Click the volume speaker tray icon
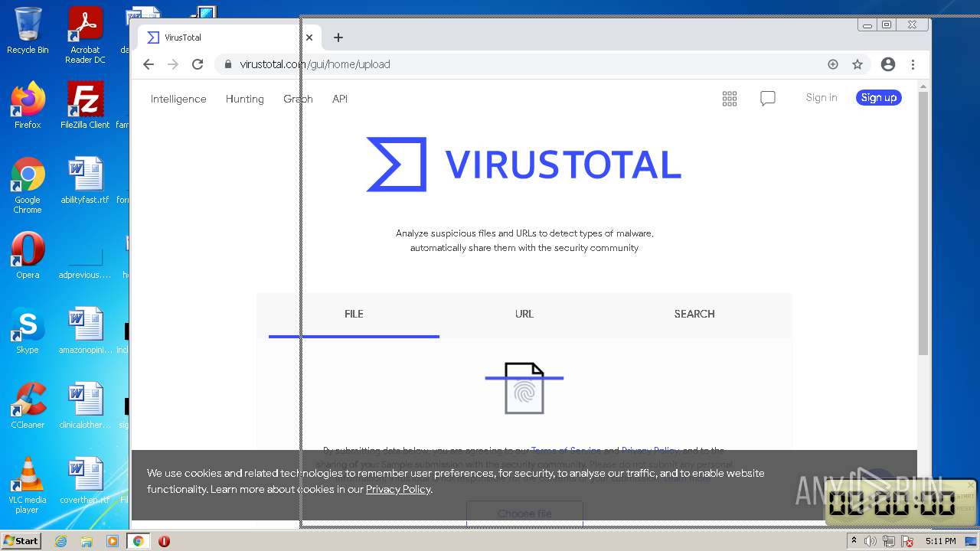Screen dimensions: 980x551 871,541
